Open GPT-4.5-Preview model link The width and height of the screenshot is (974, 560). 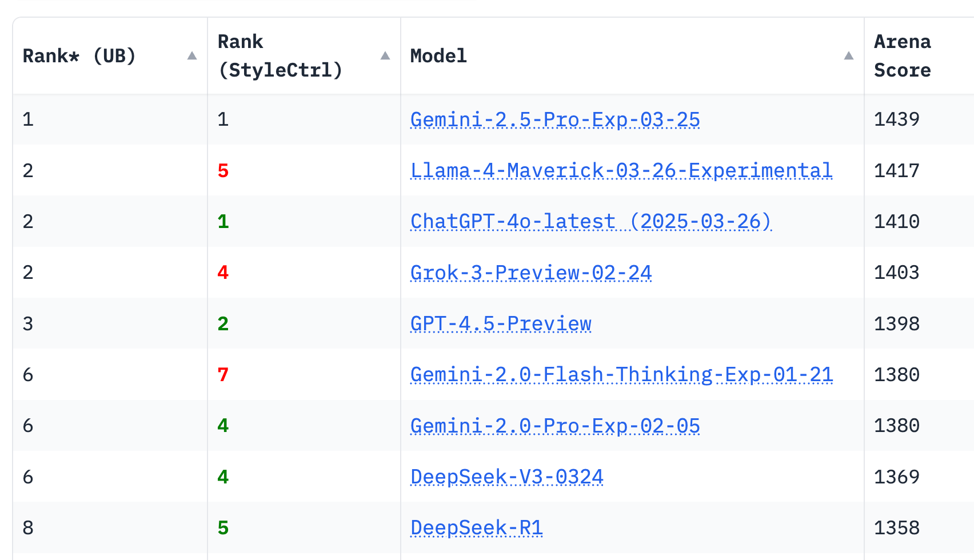501,323
